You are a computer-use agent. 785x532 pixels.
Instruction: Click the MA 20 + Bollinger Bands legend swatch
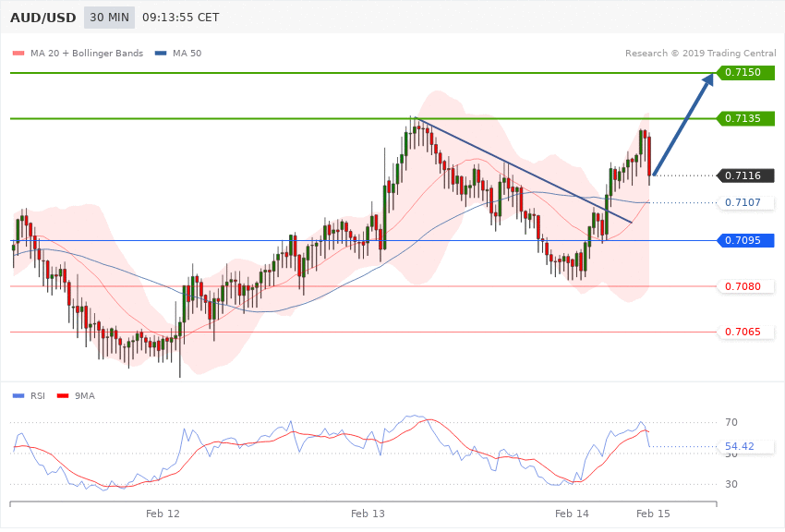18,53
